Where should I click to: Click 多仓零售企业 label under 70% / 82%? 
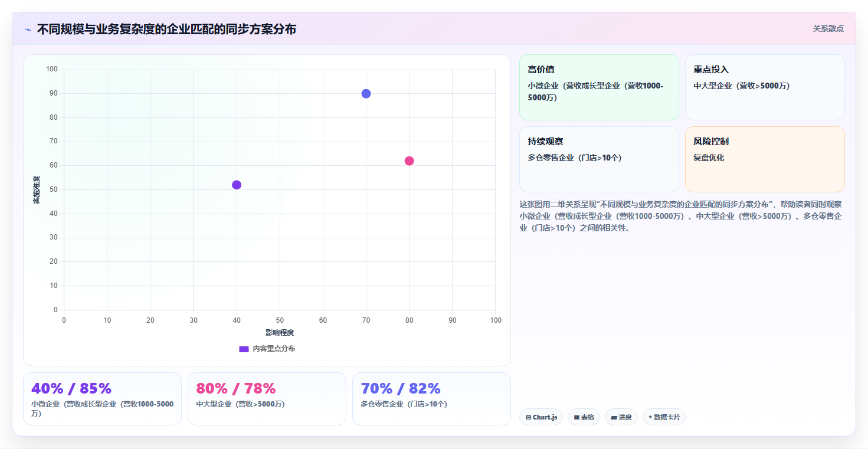click(404, 404)
